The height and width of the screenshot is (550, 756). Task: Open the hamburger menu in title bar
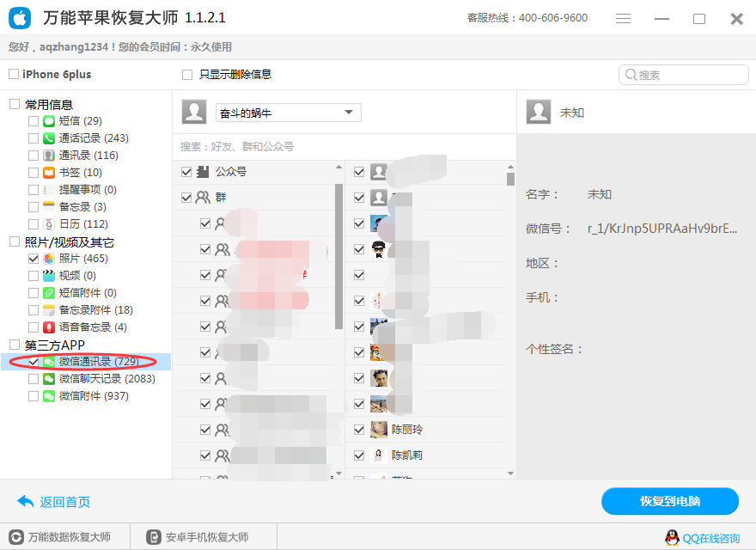623,18
